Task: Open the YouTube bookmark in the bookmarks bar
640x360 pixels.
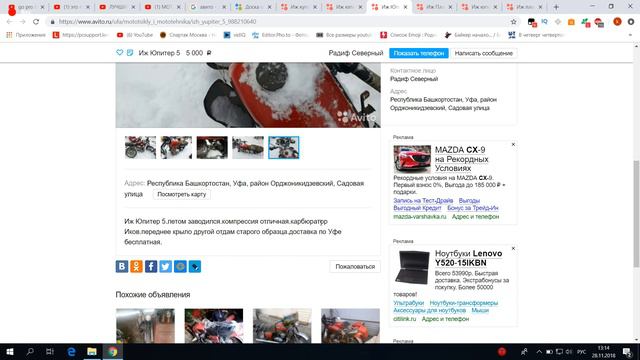Action: click(x=135, y=35)
